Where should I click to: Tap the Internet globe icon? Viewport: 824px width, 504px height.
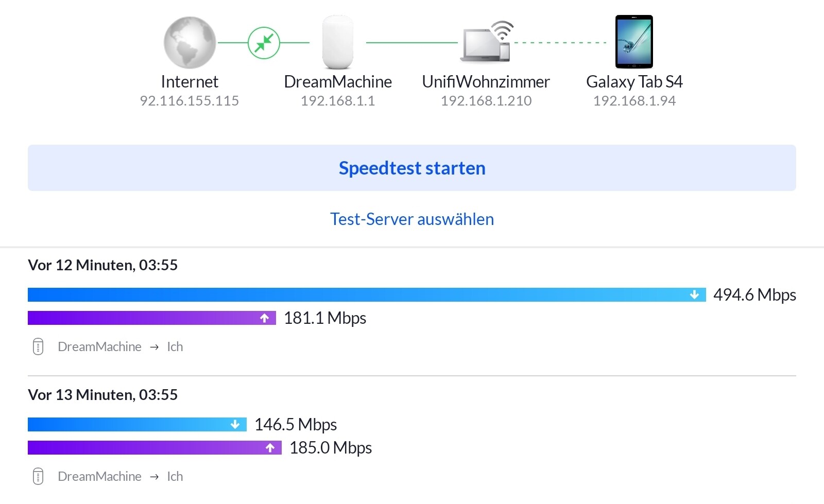pyautogui.click(x=190, y=43)
